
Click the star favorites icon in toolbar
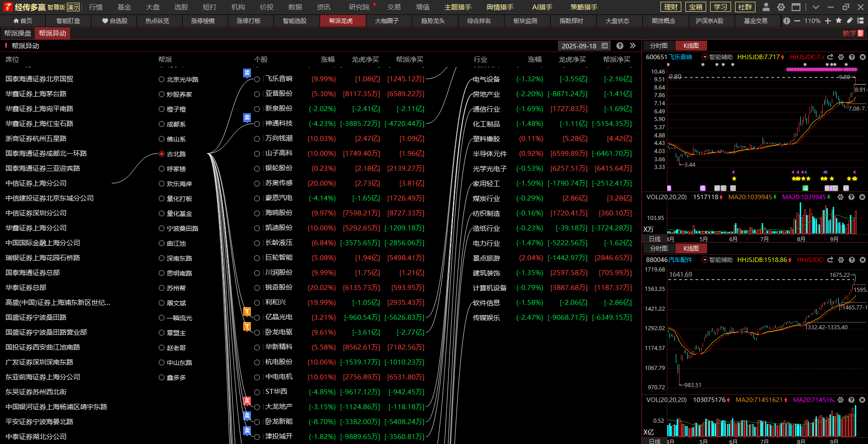pyautogui.click(x=839, y=20)
